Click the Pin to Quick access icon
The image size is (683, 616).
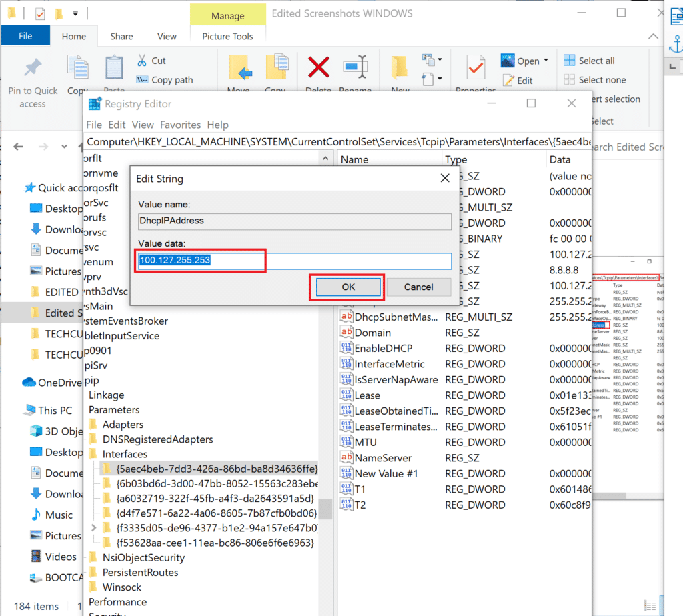tap(32, 67)
